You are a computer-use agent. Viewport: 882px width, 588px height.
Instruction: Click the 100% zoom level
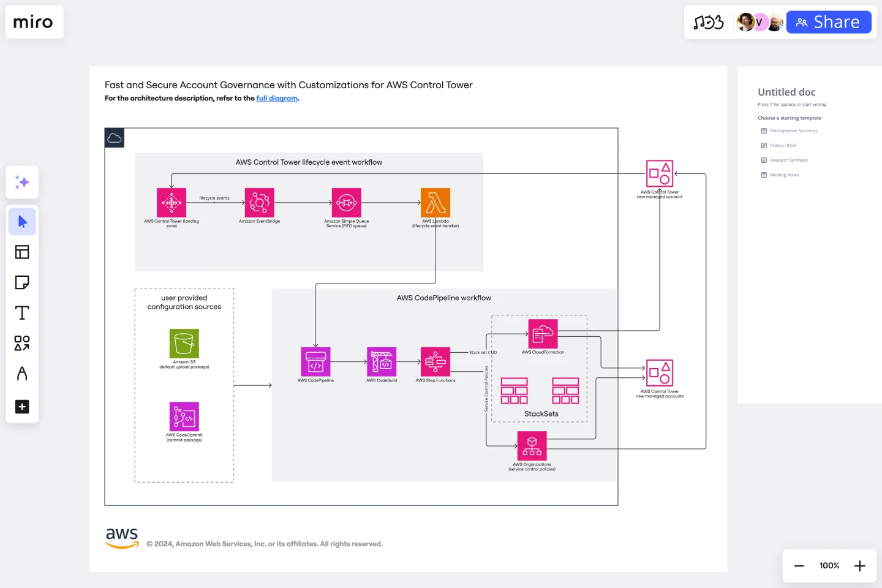click(829, 566)
